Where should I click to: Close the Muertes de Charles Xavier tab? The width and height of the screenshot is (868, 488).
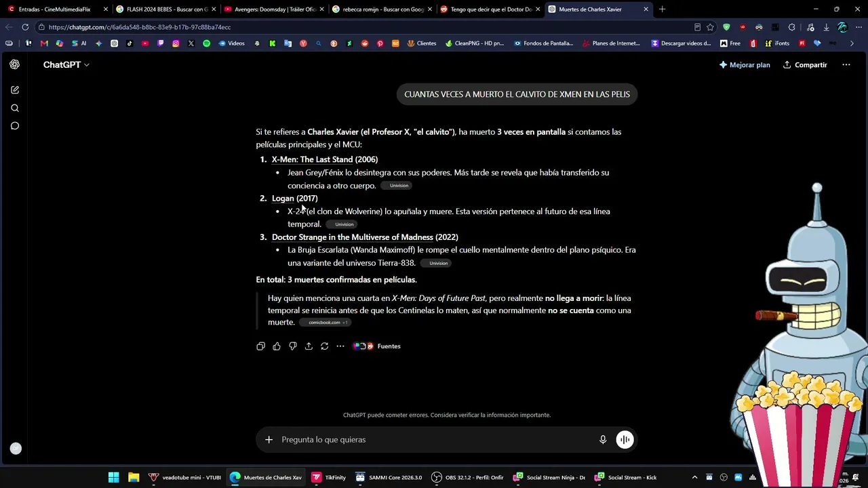[646, 9]
